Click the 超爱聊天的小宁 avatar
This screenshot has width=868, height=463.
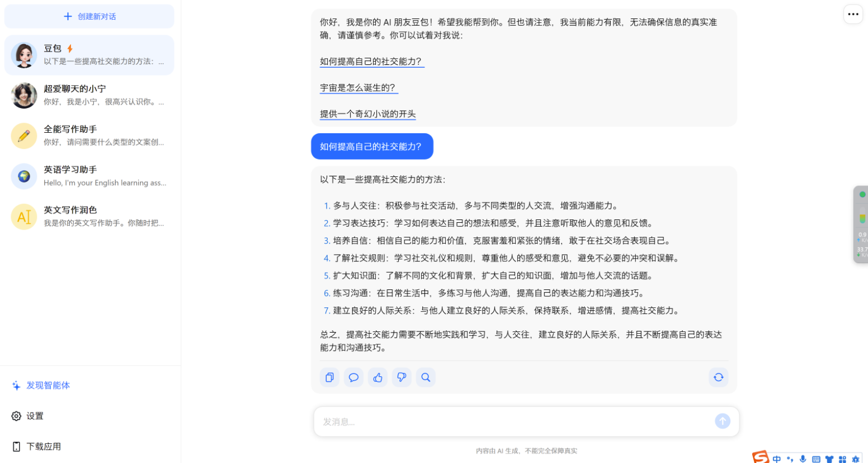tap(24, 95)
